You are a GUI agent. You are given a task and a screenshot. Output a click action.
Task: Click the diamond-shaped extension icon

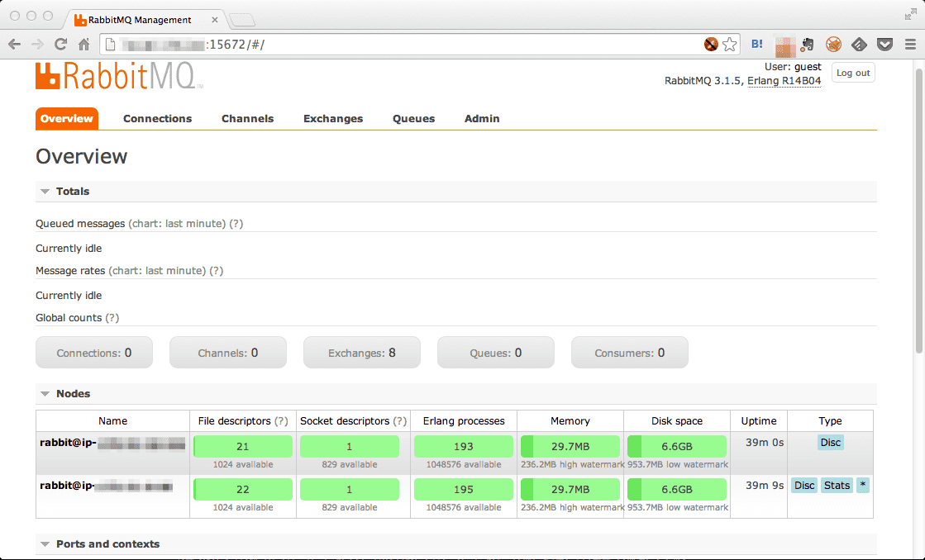pyautogui.click(x=859, y=45)
